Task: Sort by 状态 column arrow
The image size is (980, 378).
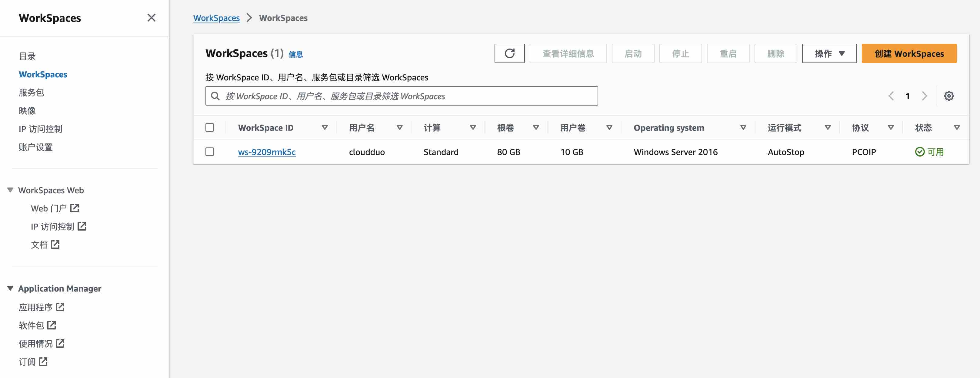Action: [957, 128]
